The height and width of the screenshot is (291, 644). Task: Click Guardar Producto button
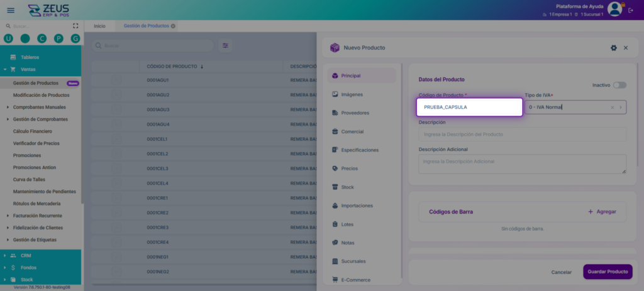pos(608,272)
